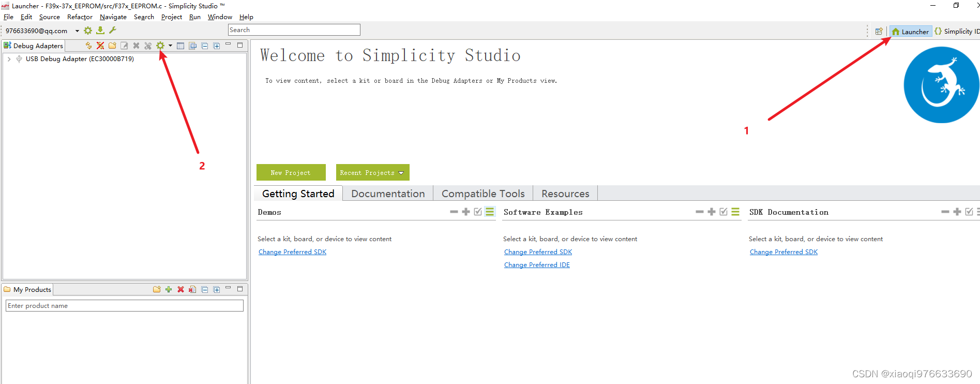980x384 pixels.
Task: Select the Getting Started tab
Action: (x=298, y=194)
